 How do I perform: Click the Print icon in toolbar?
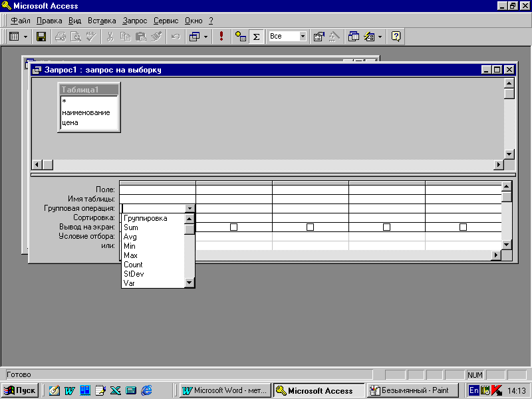coord(61,37)
